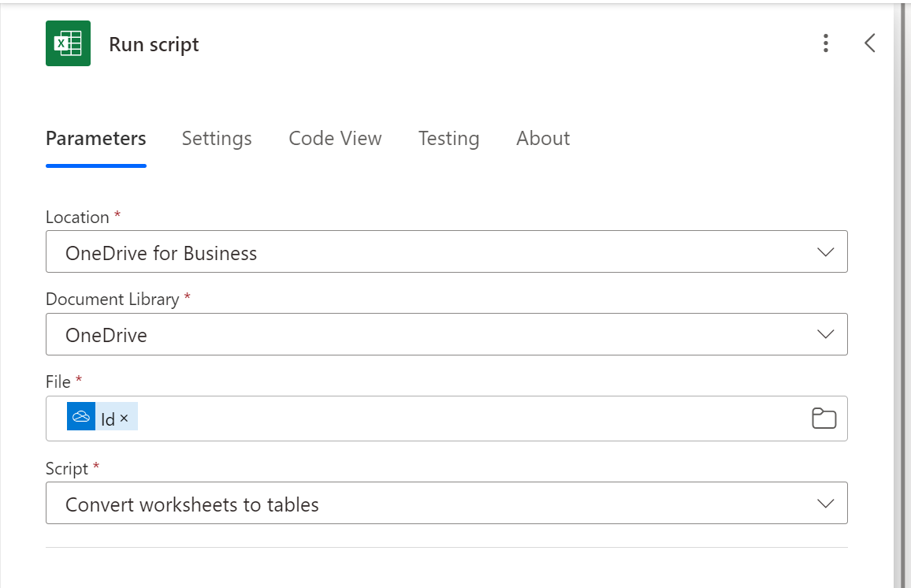Select the OneDrive for Business location value
911x588 pixels.
(x=162, y=253)
